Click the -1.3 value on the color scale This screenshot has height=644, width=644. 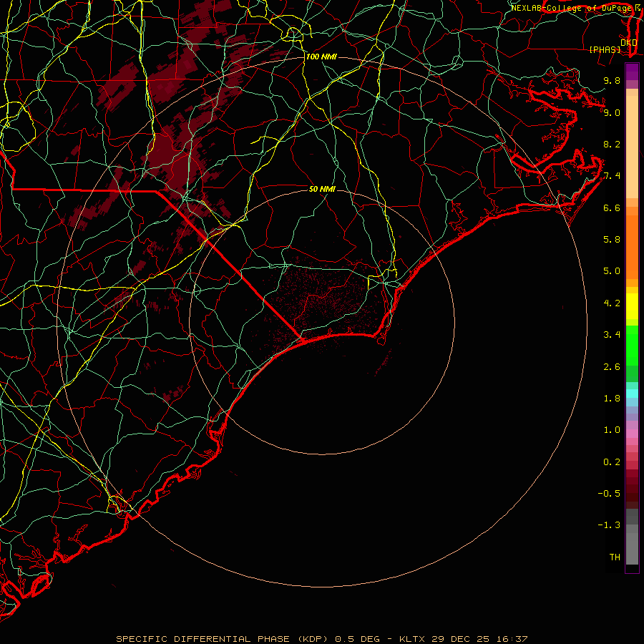click(609, 525)
